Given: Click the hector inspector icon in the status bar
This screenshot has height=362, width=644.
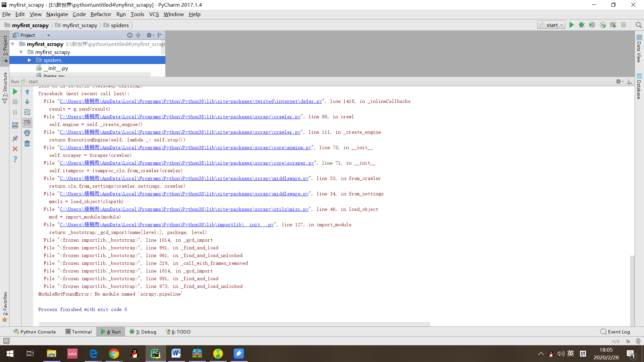Looking at the screenshot, I should coord(638,341).
